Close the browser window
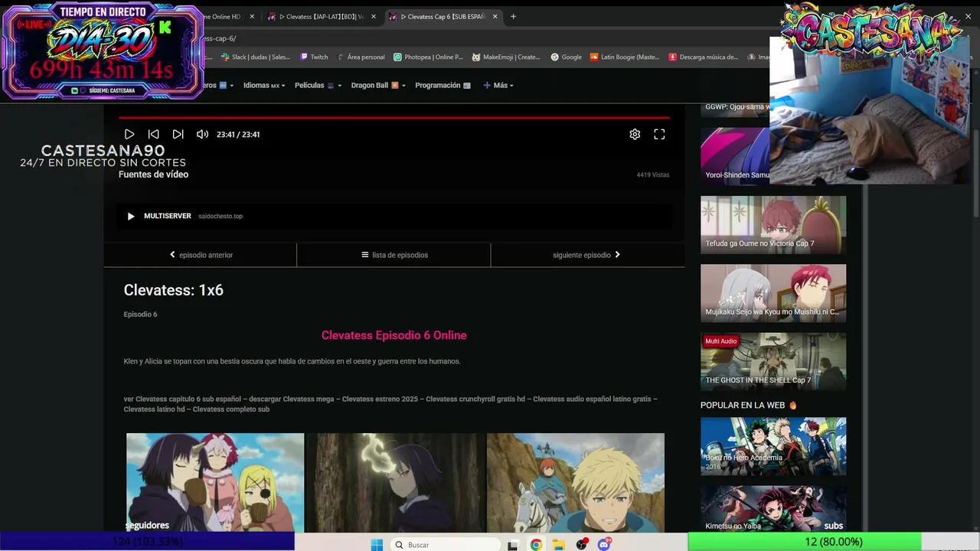Viewport: 980px width, 551px height. tap(968, 16)
